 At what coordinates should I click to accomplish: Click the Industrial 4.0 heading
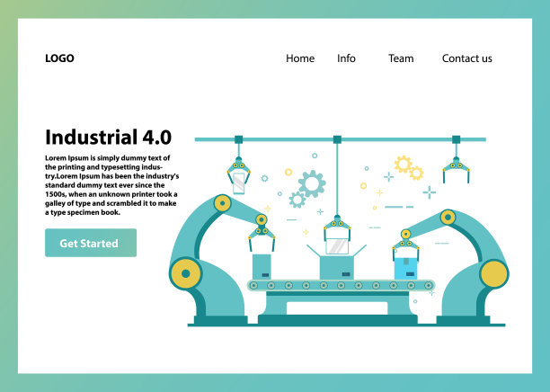point(108,138)
